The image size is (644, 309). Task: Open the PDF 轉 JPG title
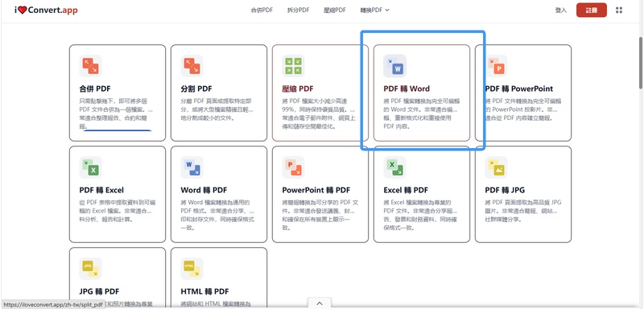click(x=505, y=190)
